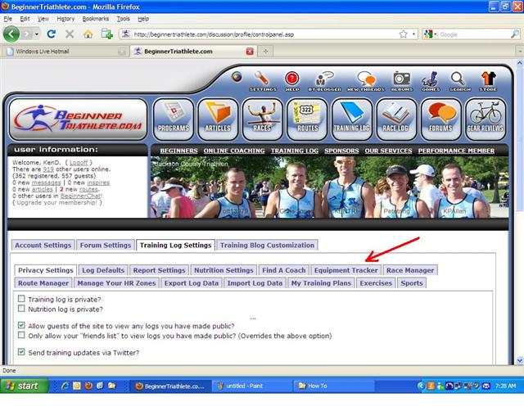
Task: Open the Games joystick icon
Action: [x=431, y=81]
